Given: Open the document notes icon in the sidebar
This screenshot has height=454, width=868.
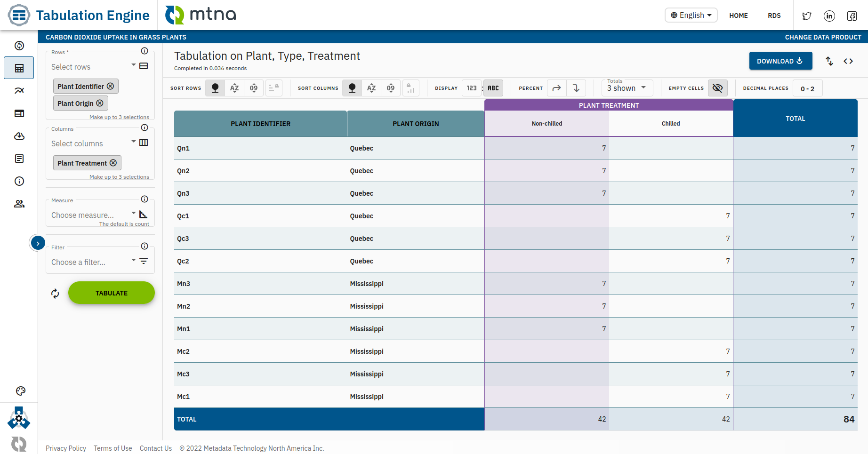Looking at the screenshot, I should [x=19, y=159].
